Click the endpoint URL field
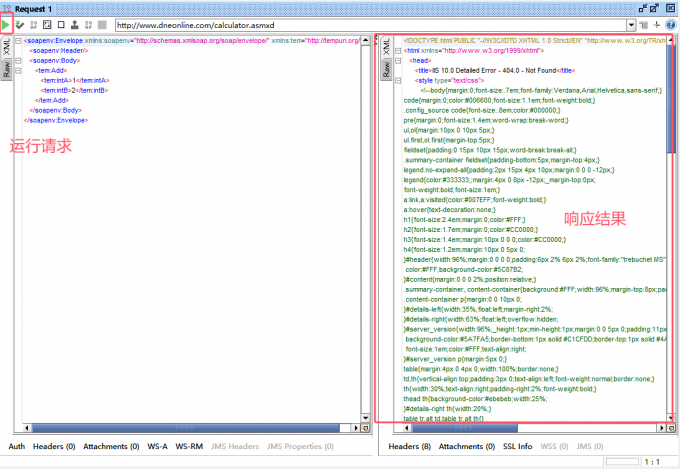 (x=371, y=25)
